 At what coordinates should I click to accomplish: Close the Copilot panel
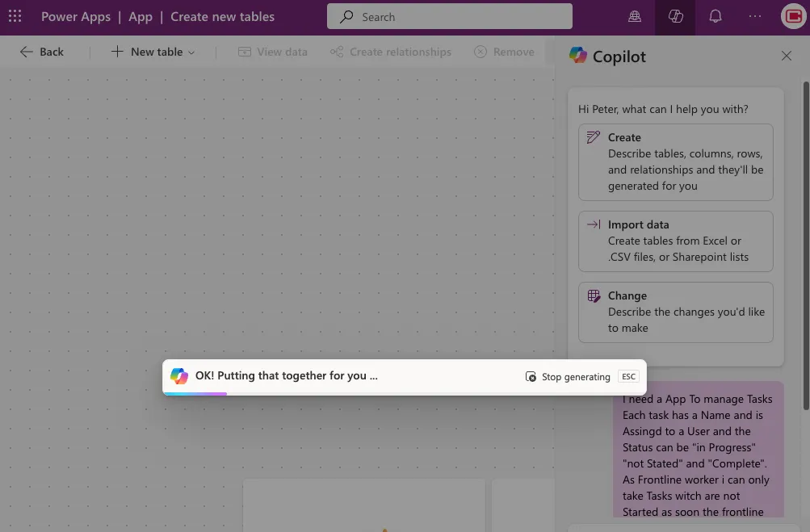[786, 56]
